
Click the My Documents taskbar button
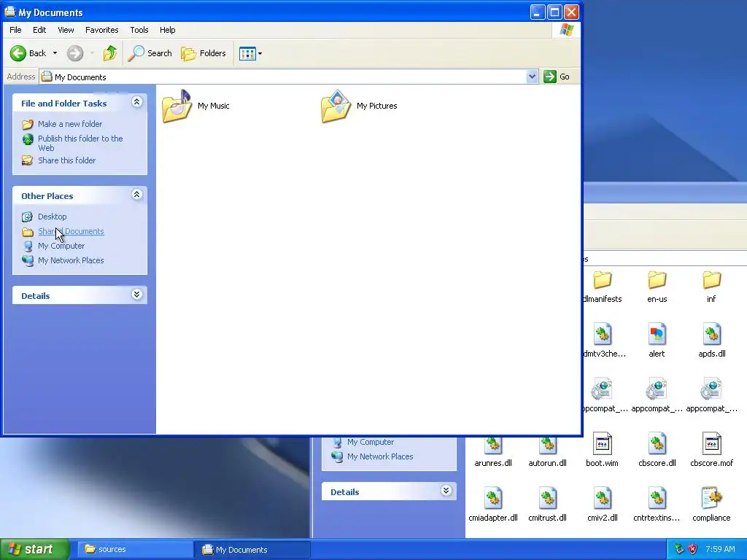[252, 550]
